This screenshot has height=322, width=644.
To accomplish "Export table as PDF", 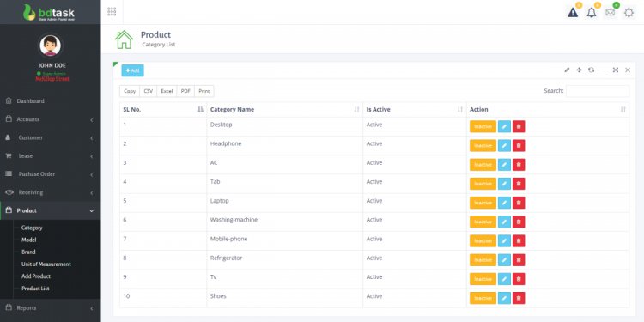I will tap(185, 91).
